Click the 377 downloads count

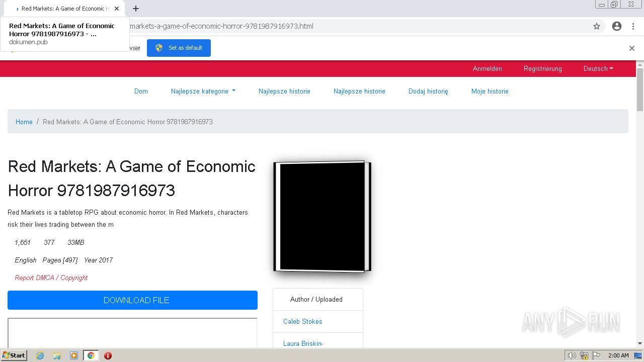tap(49, 242)
